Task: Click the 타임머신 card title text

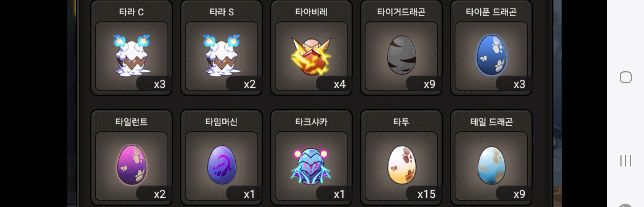Action: pyautogui.click(x=222, y=122)
